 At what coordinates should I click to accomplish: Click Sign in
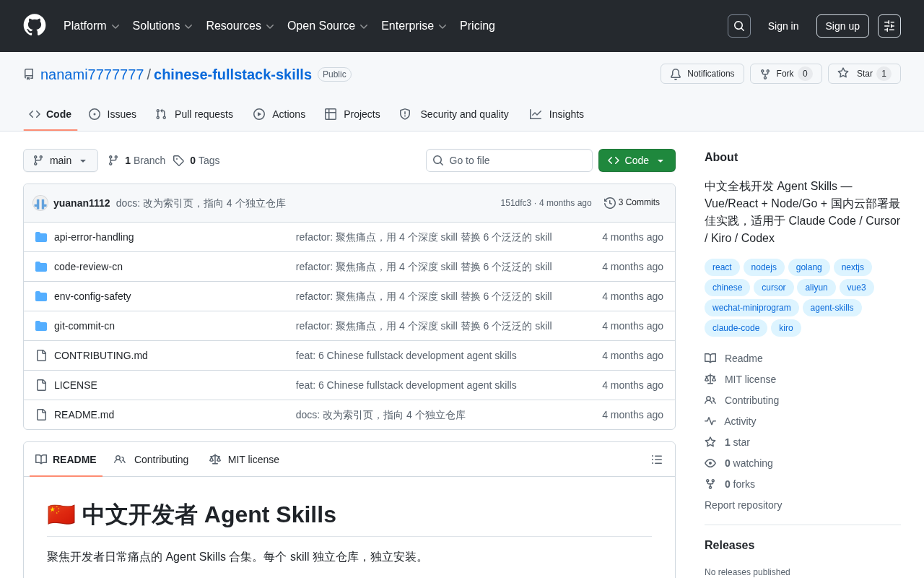783,26
